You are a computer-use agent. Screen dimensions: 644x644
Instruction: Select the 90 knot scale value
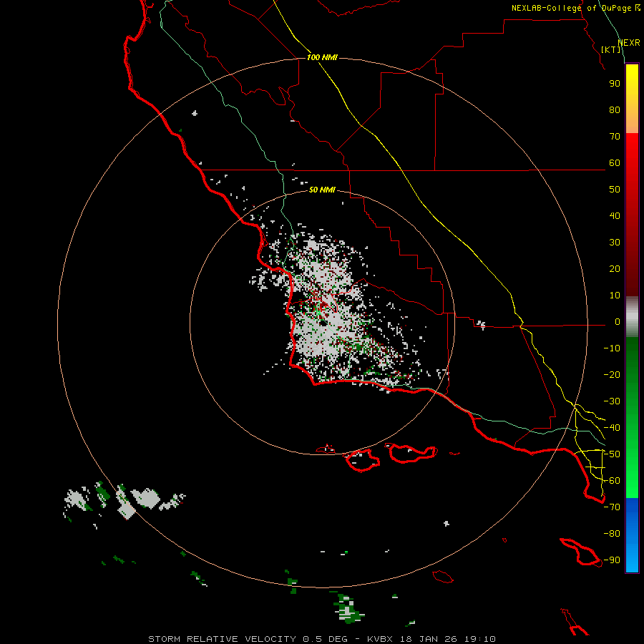[615, 84]
